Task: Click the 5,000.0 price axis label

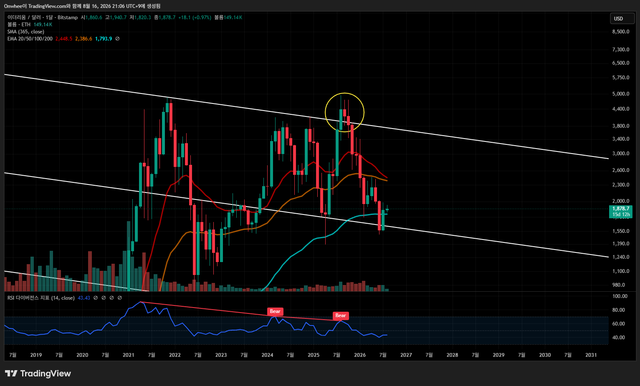Action: [620, 94]
